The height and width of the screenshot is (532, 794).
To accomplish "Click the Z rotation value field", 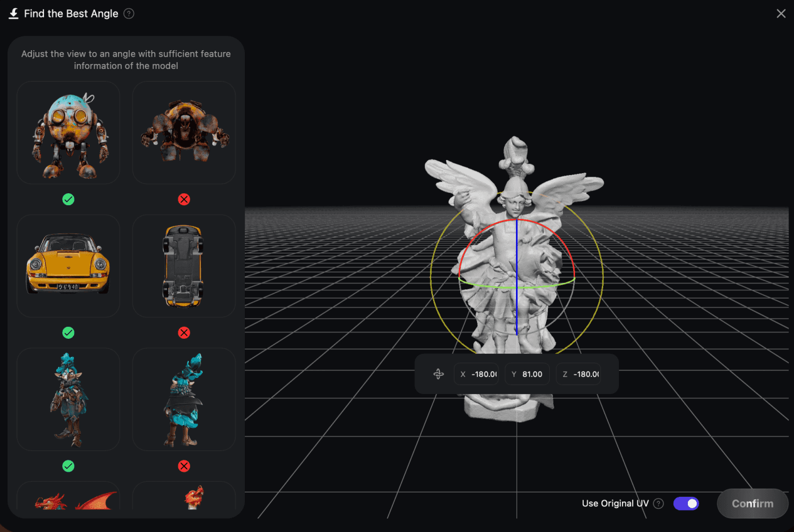I will point(579,375).
